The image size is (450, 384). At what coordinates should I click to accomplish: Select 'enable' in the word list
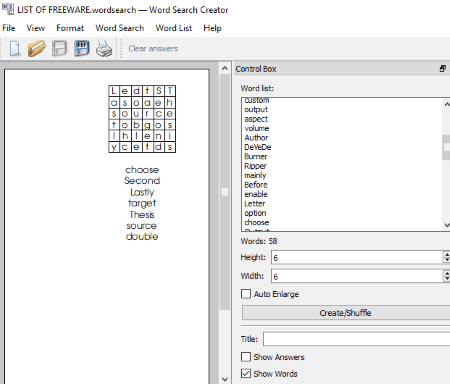click(256, 194)
